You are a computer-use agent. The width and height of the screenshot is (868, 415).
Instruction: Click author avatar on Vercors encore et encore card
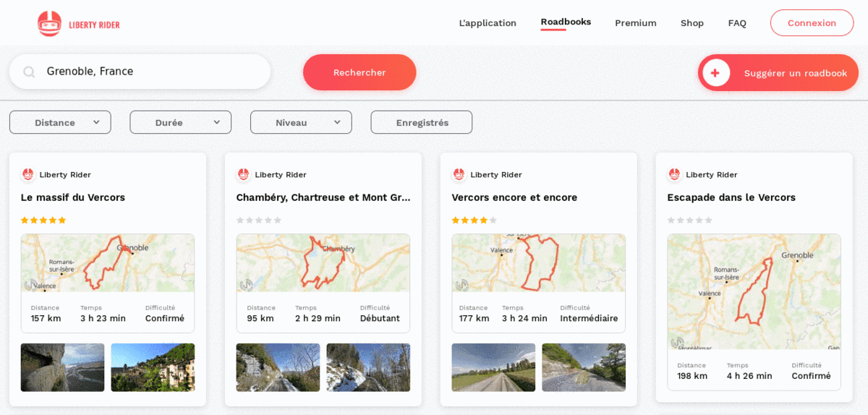[x=459, y=174]
